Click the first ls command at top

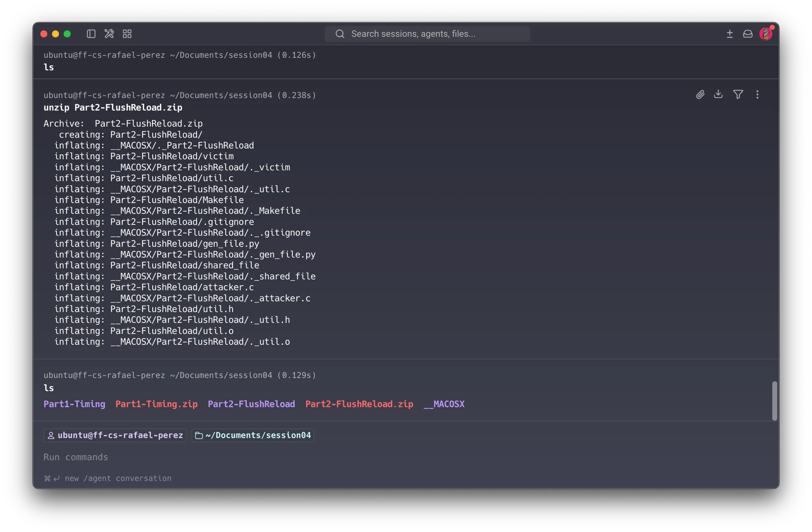pos(49,67)
